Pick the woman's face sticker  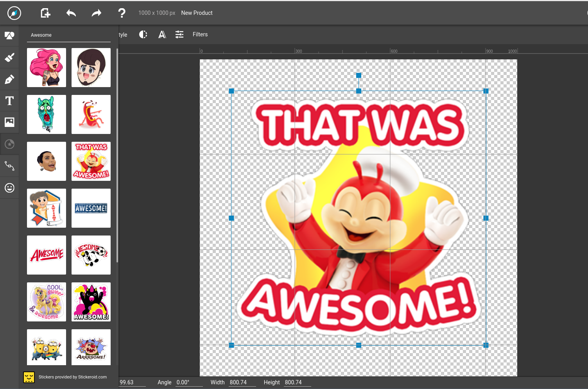click(x=47, y=161)
